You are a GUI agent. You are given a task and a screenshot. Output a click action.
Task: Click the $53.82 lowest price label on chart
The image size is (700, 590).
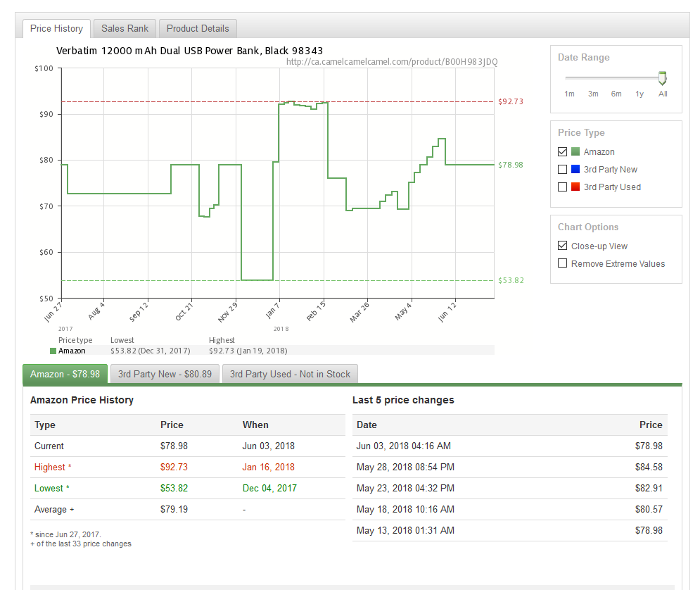click(511, 280)
